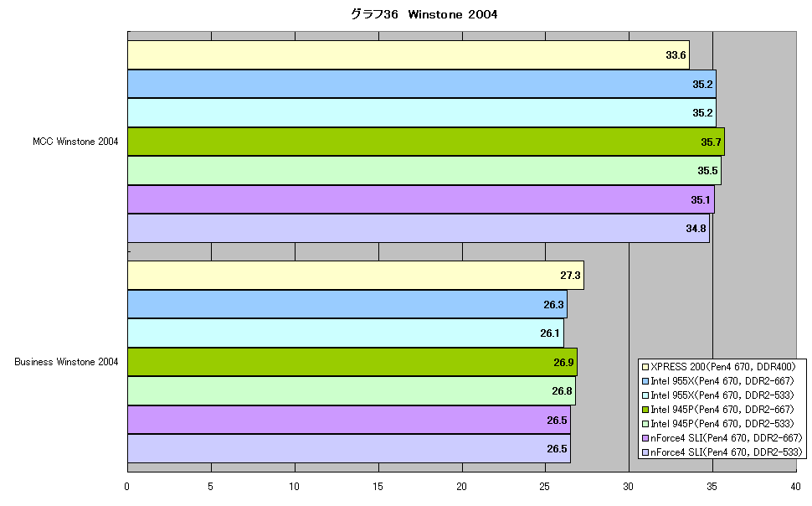Click the 33.6 MCC Winstone bar
This screenshot has height=506, width=812.
(x=409, y=55)
